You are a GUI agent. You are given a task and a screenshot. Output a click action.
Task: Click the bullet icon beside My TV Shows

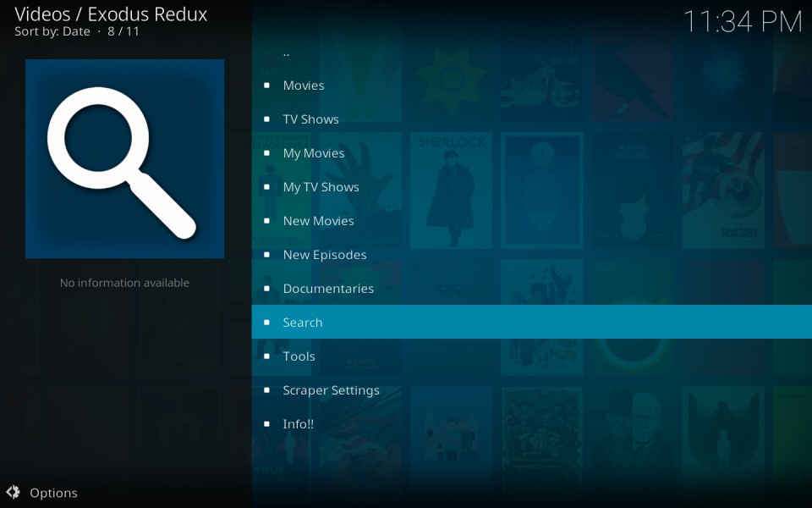(266, 186)
